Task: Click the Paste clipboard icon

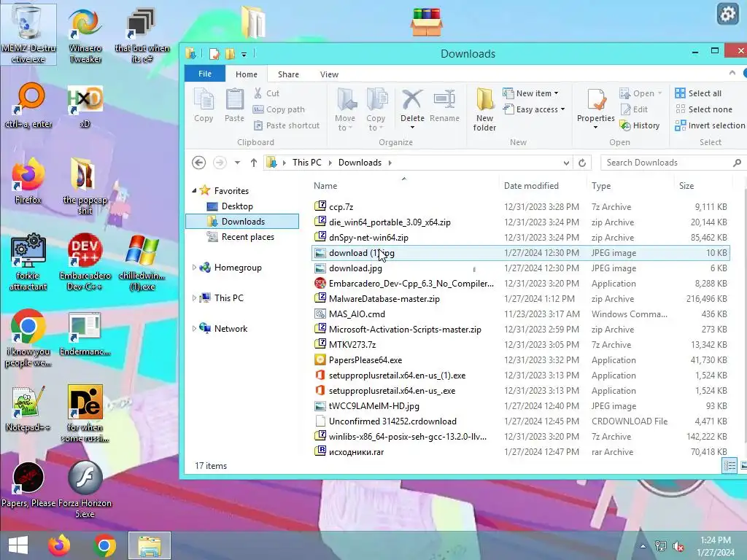Action: click(x=234, y=106)
